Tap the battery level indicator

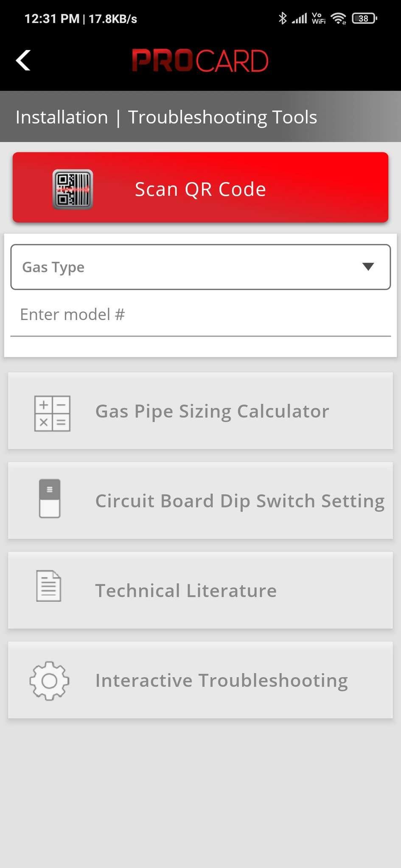(364, 18)
